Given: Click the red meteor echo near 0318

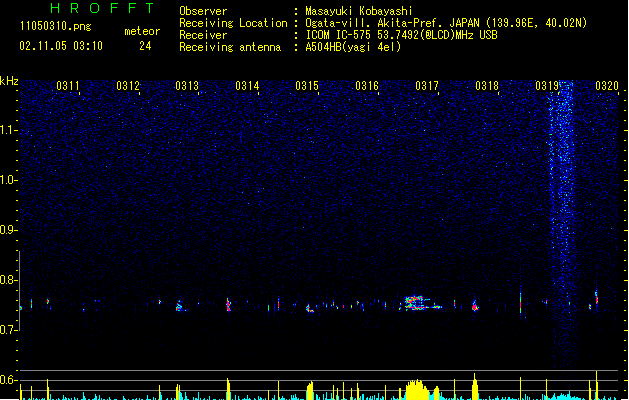Looking at the screenshot, I should [x=475, y=306].
